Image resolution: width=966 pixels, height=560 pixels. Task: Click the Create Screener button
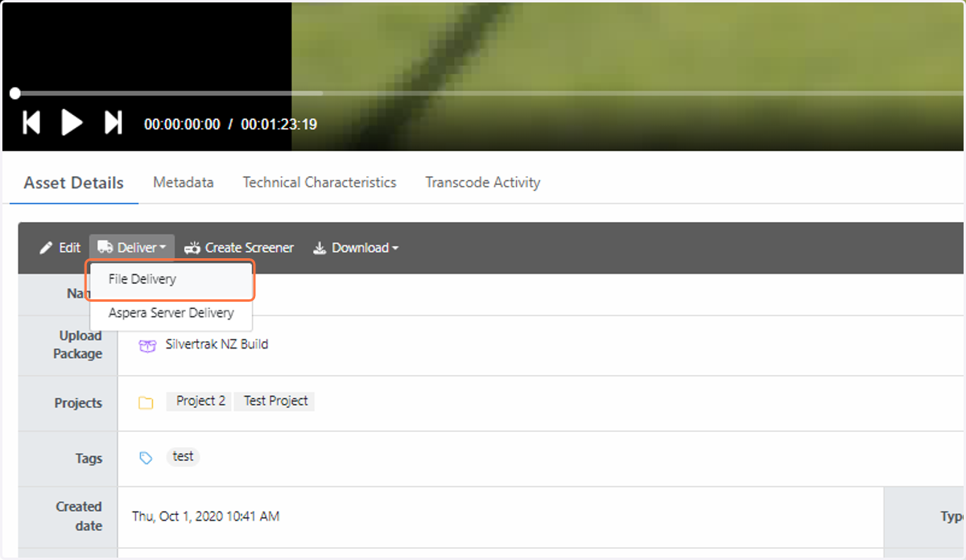[x=239, y=248]
